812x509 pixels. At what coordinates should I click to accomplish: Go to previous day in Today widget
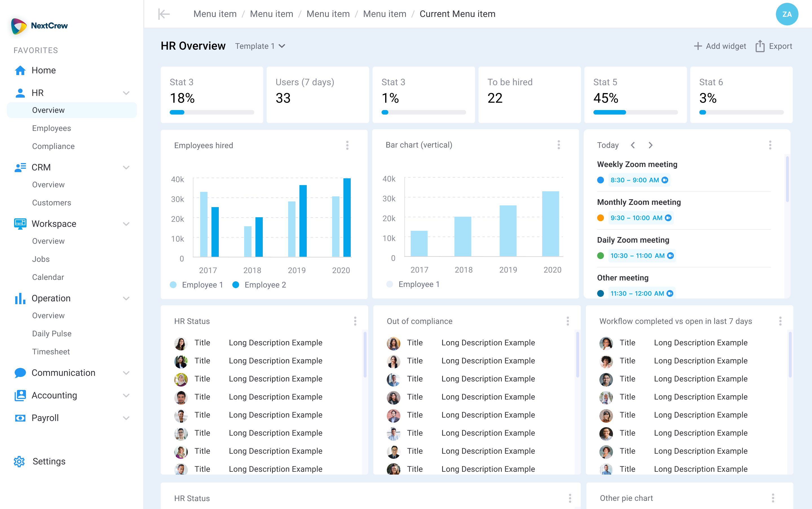(x=633, y=145)
